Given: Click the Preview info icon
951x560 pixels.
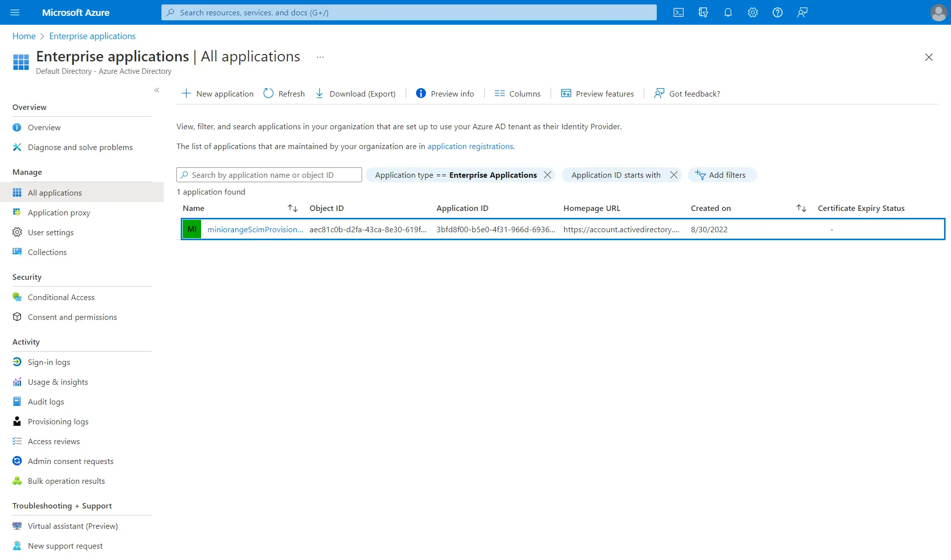Looking at the screenshot, I should coord(421,93).
